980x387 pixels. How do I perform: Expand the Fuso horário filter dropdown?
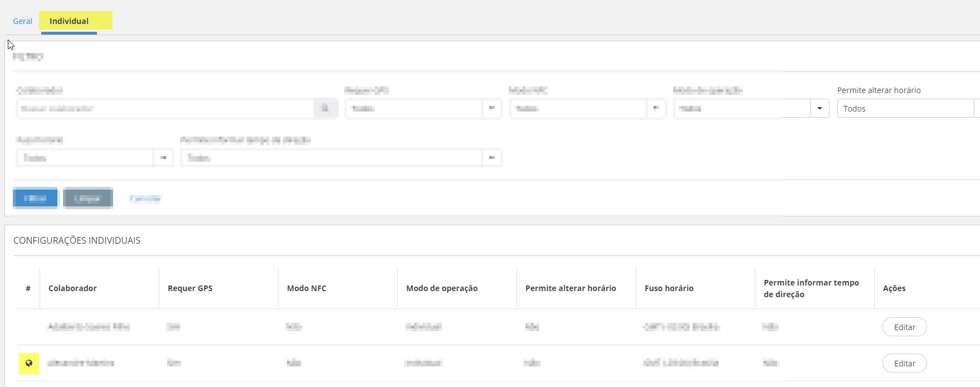(x=163, y=158)
